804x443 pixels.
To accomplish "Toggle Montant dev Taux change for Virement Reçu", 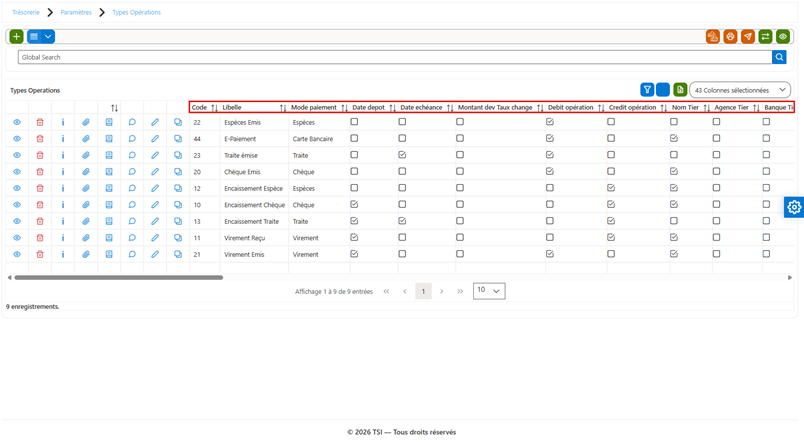I will (x=460, y=237).
